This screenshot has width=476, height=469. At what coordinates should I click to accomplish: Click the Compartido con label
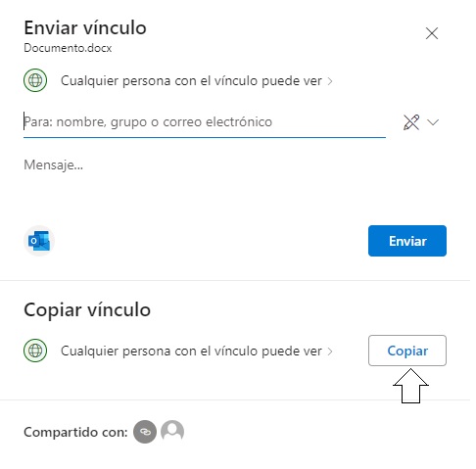tap(75, 432)
